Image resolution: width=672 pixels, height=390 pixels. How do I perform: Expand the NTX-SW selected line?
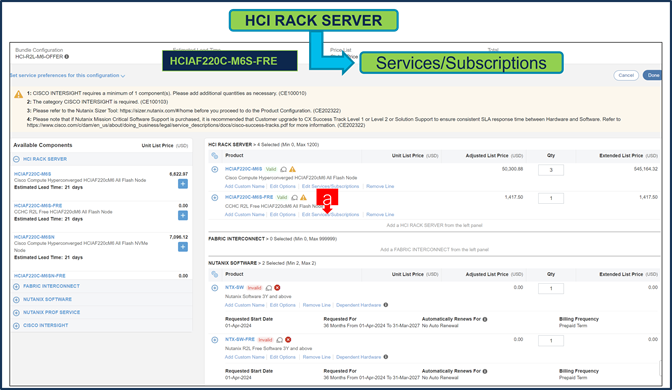pos(215,288)
